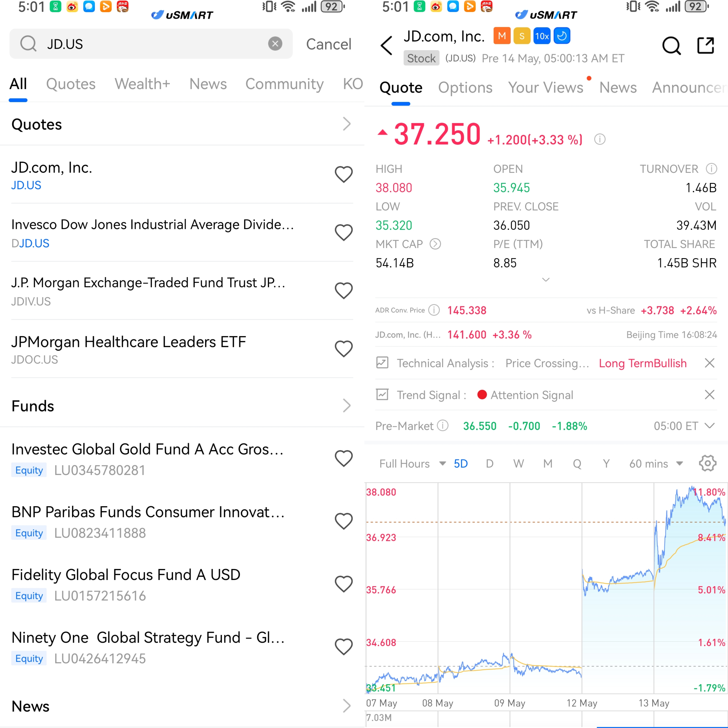Switch to the Options tab
Viewport: 728px width, 728px height.
(x=465, y=87)
